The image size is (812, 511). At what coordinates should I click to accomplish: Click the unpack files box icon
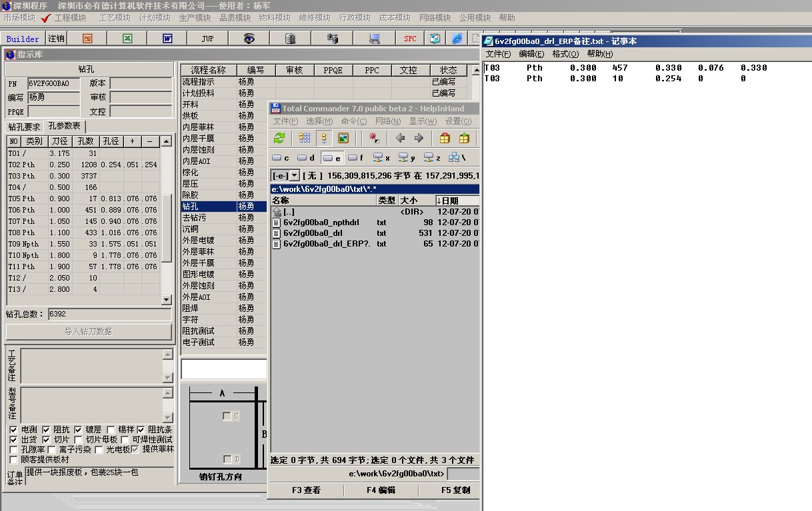tap(464, 138)
